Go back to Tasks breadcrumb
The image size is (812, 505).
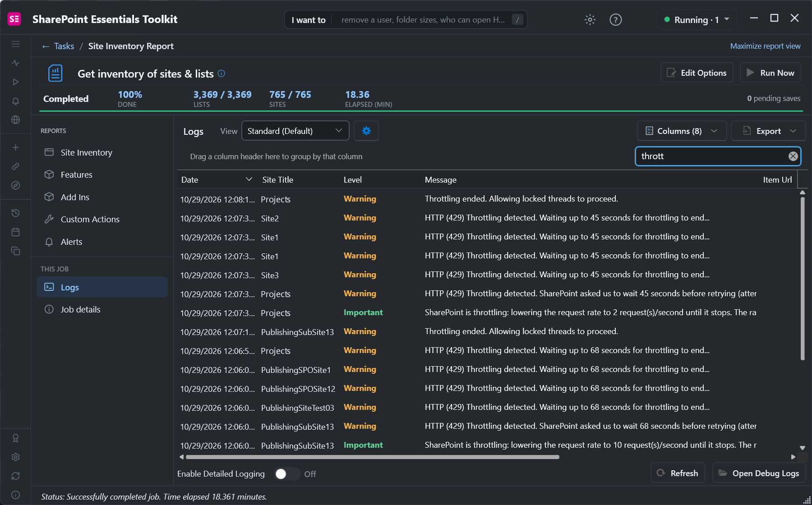pos(58,46)
